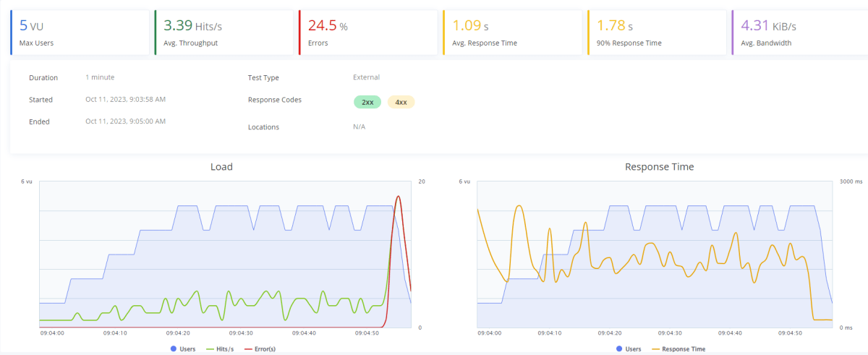Viewport: 868px width, 355px height.
Task: Click the Started timestamp 9:03:58 AM
Action: coord(125,99)
